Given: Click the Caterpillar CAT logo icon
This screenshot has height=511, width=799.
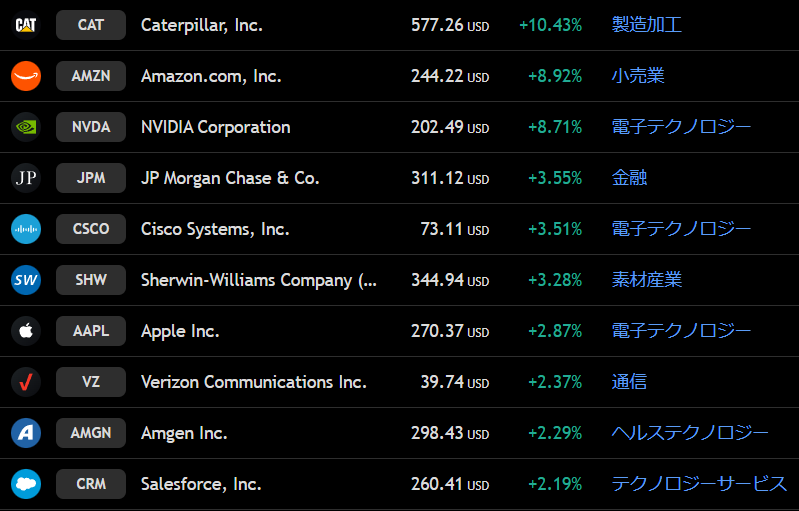Looking at the screenshot, I should 26,25.
